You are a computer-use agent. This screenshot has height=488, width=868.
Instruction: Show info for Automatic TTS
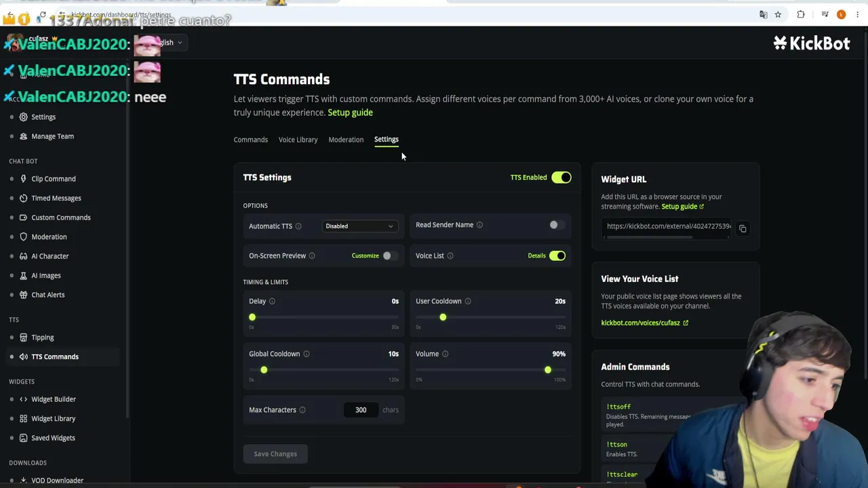(x=298, y=226)
